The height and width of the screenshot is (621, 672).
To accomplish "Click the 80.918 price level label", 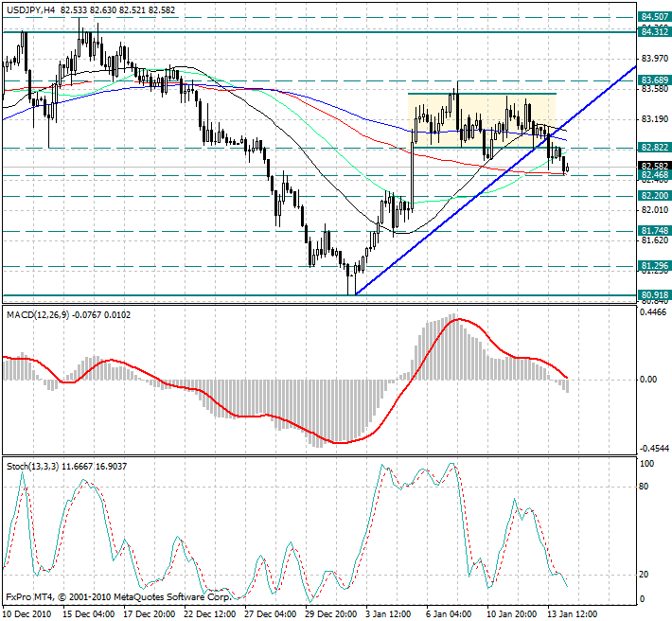I will [x=654, y=294].
